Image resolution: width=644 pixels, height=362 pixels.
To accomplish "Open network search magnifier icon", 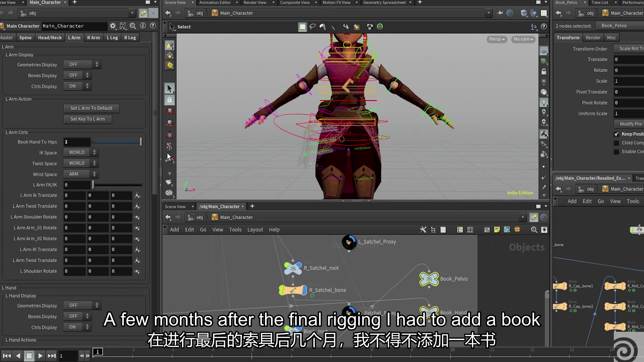I will pyautogui.click(x=534, y=230).
